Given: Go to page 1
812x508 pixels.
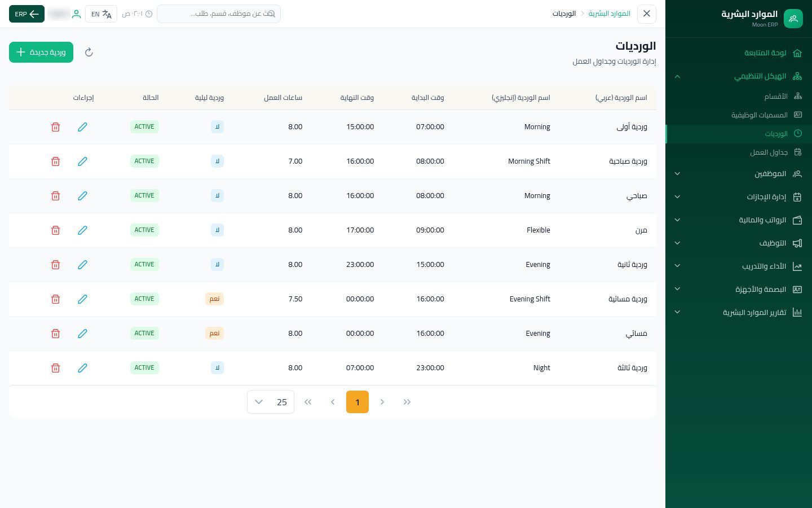Looking at the screenshot, I should point(358,402).
